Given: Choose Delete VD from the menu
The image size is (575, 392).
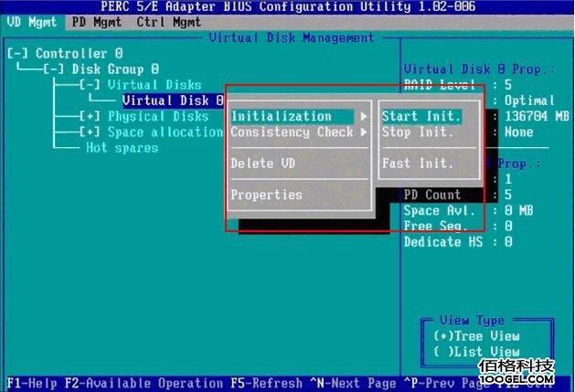Looking at the screenshot, I should (x=262, y=164).
